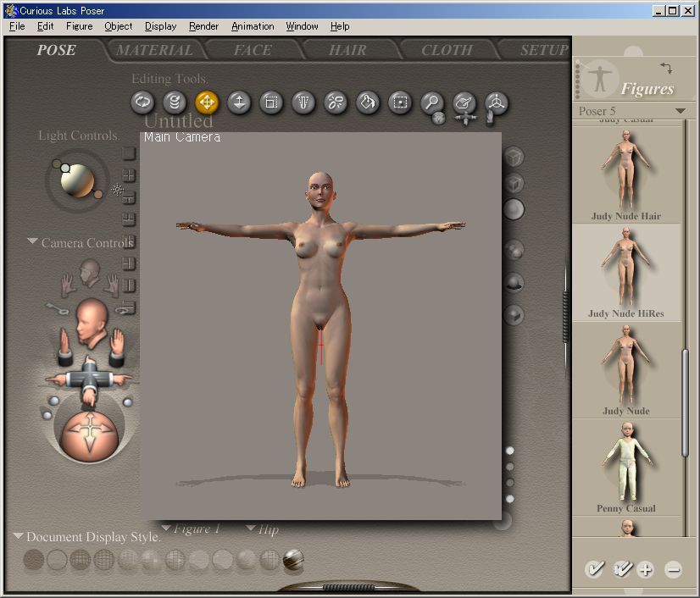700x598 pixels.
Task: Click the light control globe
Action: [77, 180]
